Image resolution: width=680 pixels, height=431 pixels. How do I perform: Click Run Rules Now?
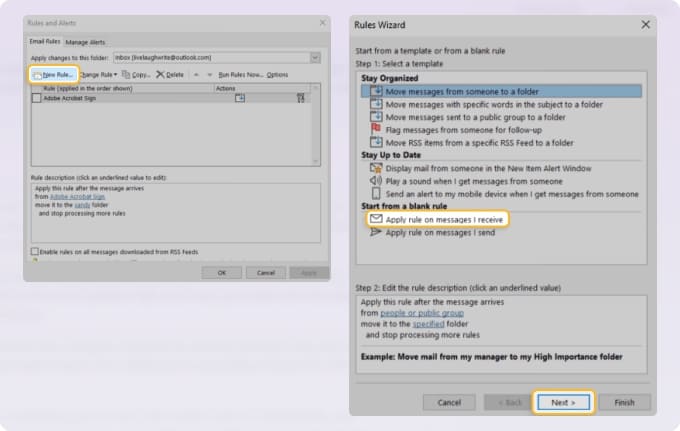point(241,75)
